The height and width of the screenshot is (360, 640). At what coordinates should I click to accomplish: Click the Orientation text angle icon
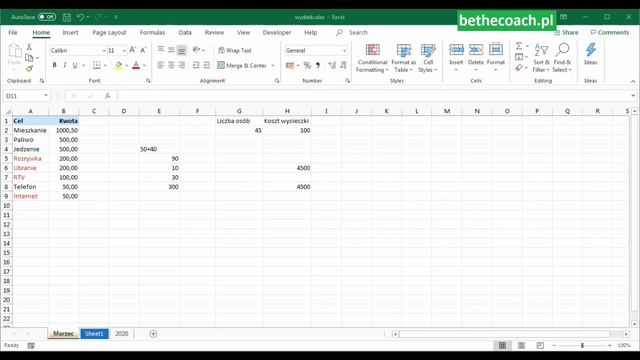197,50
